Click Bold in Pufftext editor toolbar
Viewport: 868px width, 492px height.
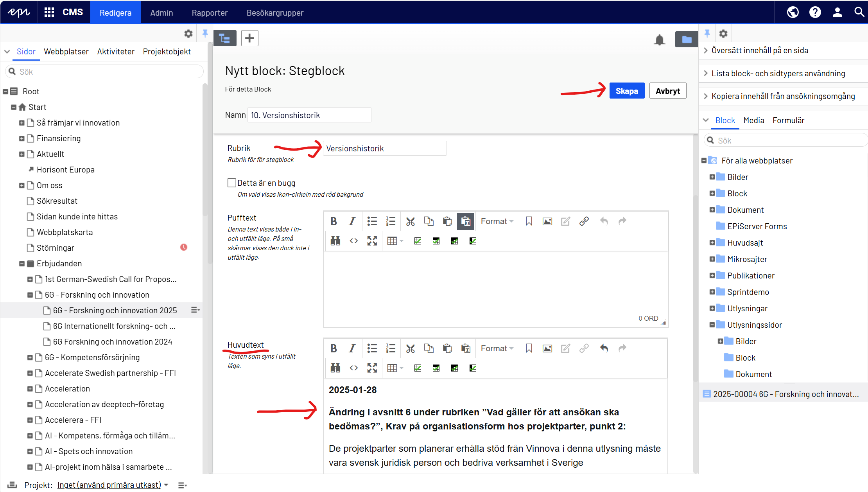point(334,221)
